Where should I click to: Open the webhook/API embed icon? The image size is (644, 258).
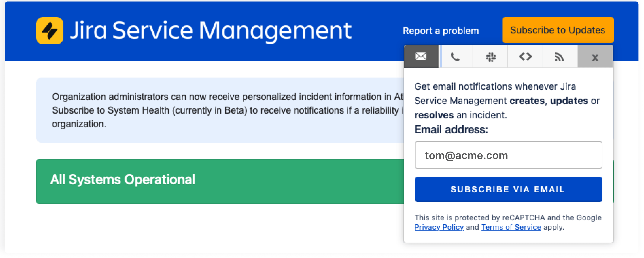click(525, 57)
